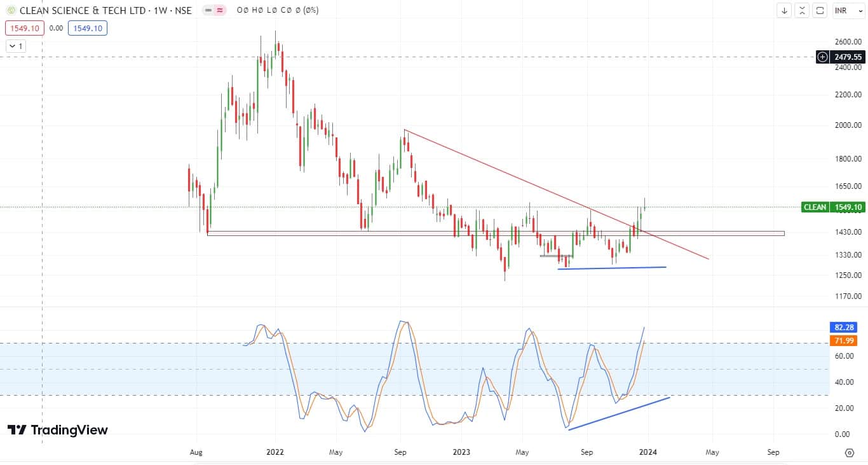Click the red 1549.10 sell price button

click(x=25, y=28)
